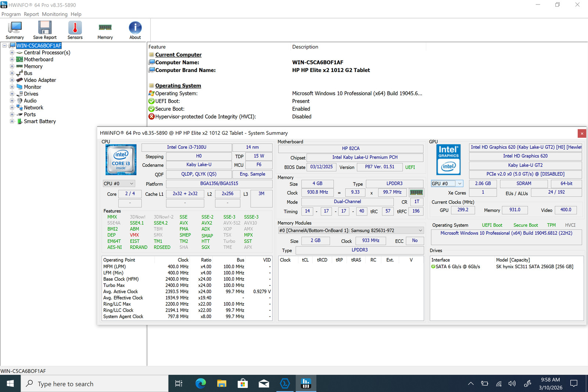Click Current Computer heading
588x392 pixels.
[178, 55]
